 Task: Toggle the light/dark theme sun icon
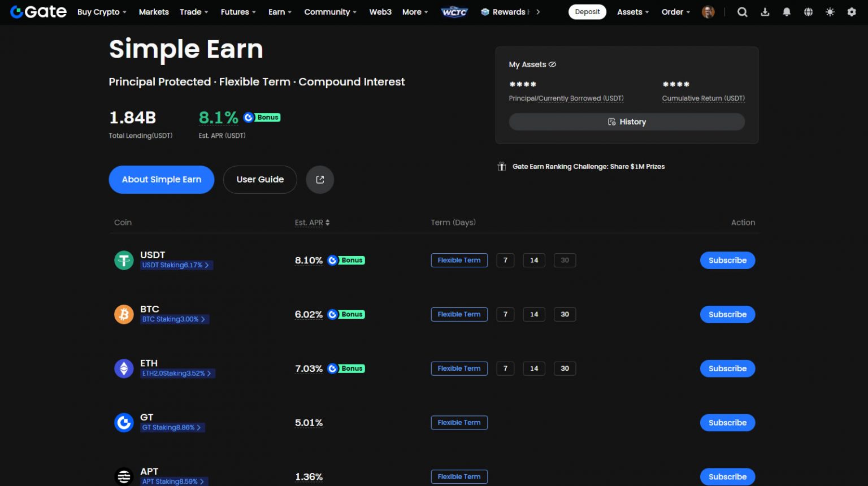pos(830,12)
